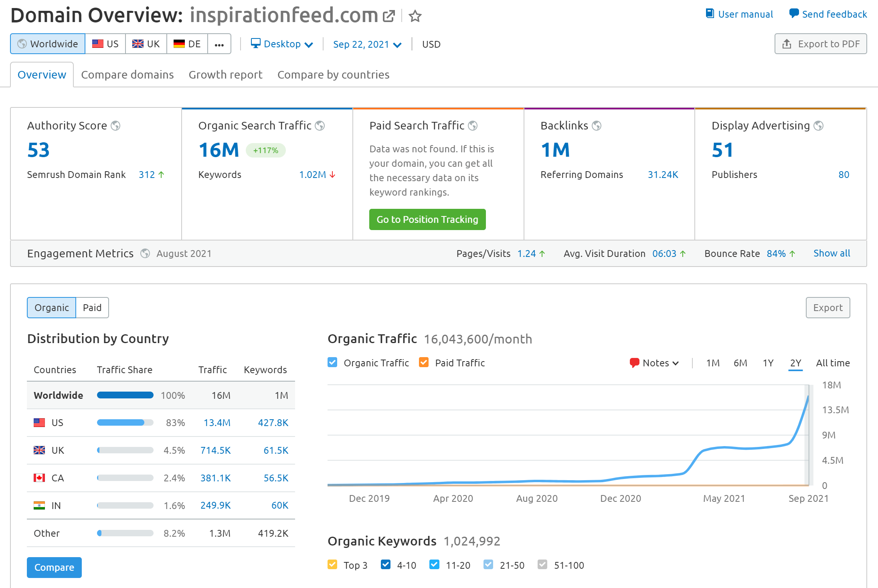Open the Overview tab

[42, 75]
